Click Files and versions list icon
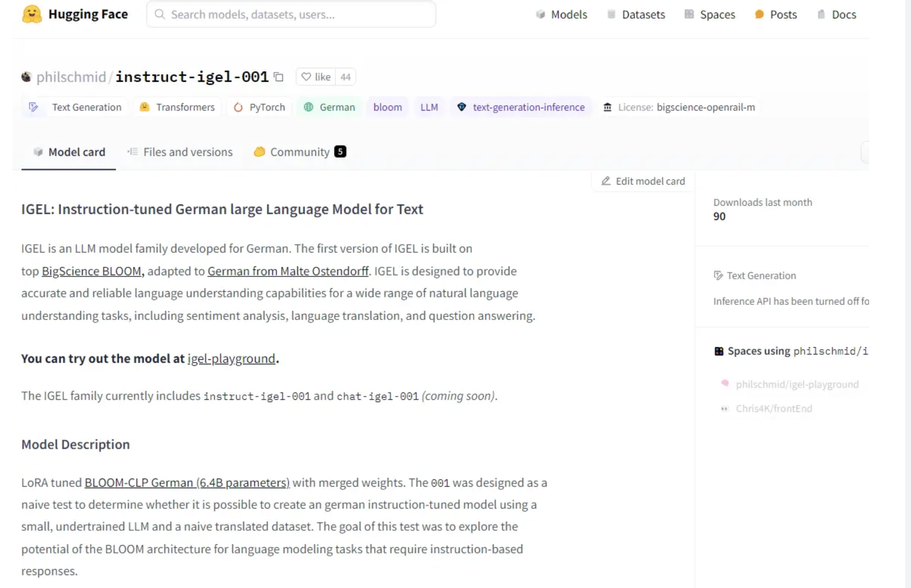 [133, 152]
